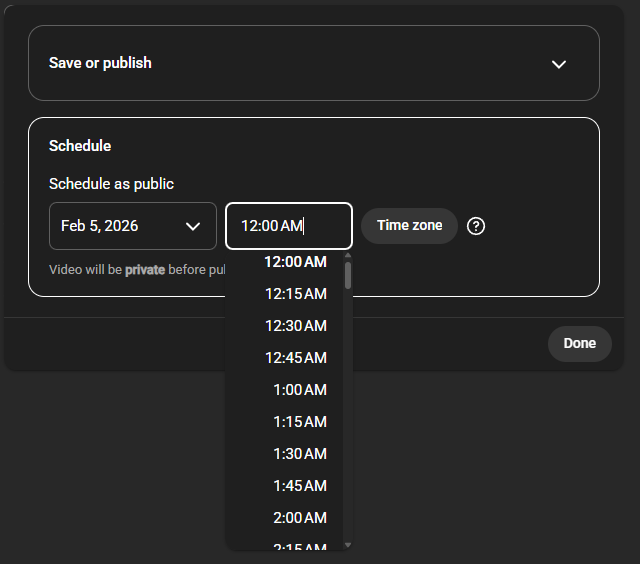The height and width of the screenshot is (564, 640).
Task: Click the time input field
Action: point(288,226)
